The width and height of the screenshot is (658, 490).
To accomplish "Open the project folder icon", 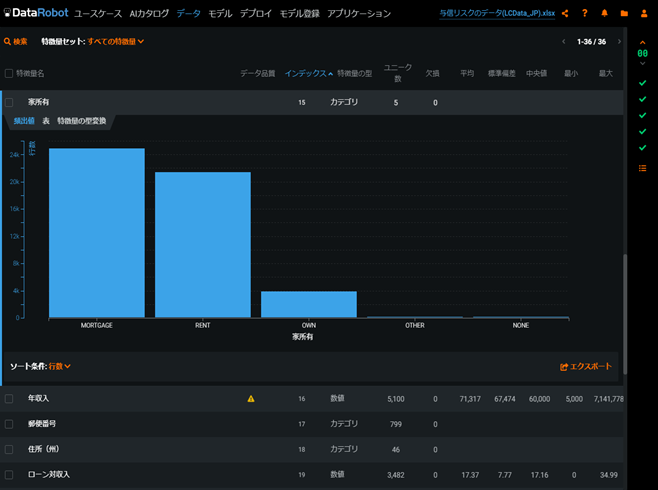I will (x=624, y=13).
